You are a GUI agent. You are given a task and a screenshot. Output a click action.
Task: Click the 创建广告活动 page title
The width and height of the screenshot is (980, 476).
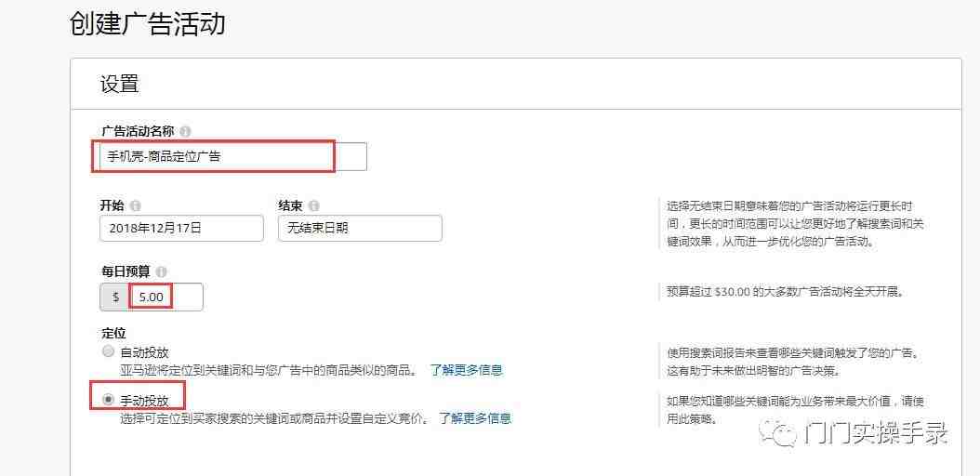tap(148, 25)
